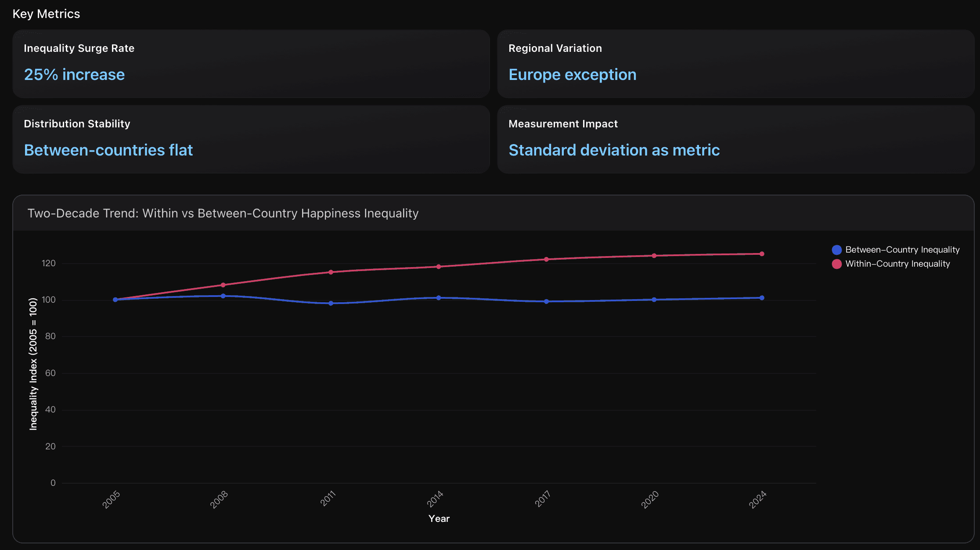980x550 pixels.
Task: Click the 2008 Between-Country data point
Action: [223, 296]
